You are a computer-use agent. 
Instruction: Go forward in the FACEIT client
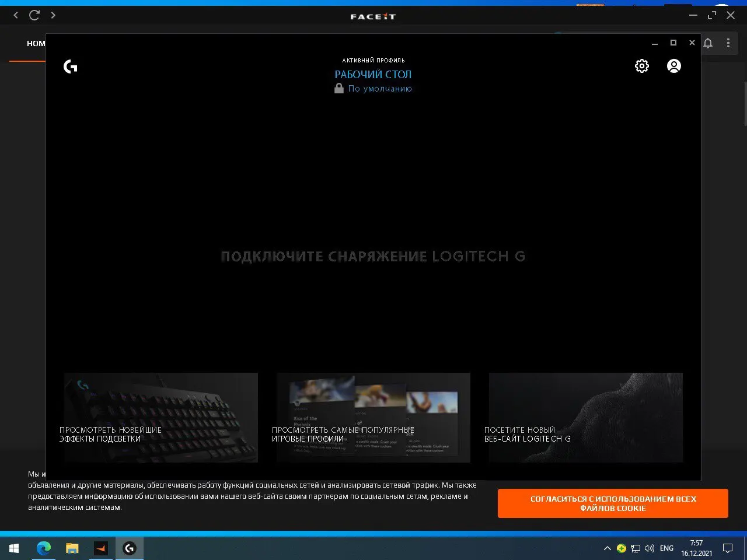coord(53,15)
